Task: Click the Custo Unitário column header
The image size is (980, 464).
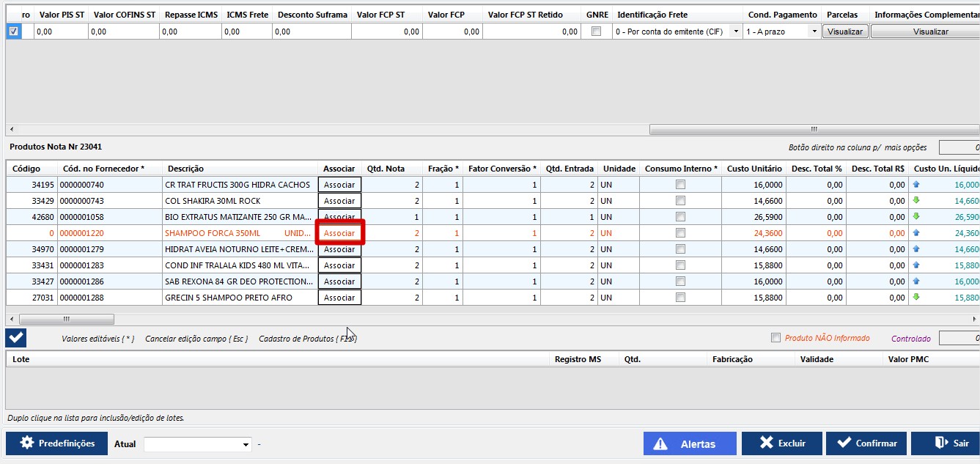Action: (754, 169)
